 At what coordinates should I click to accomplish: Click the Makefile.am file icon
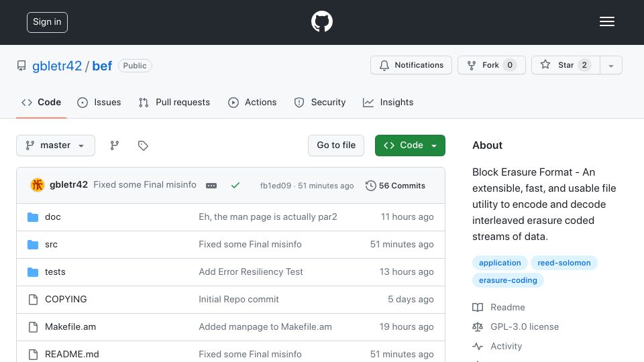[x=34, y=327]
